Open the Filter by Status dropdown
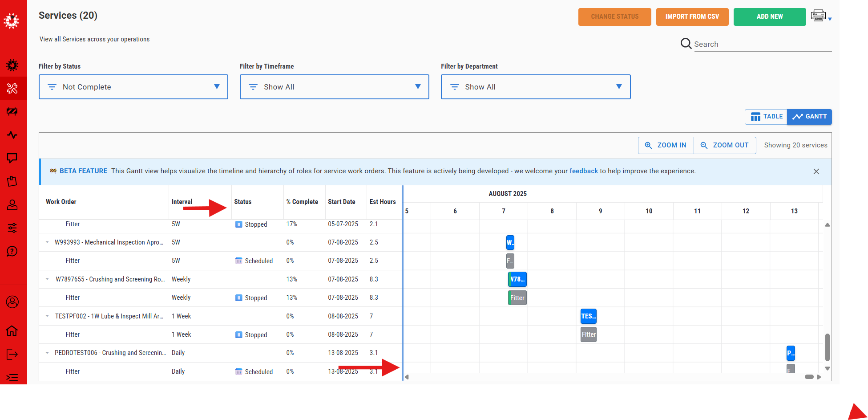 click(x=133, y=87)
